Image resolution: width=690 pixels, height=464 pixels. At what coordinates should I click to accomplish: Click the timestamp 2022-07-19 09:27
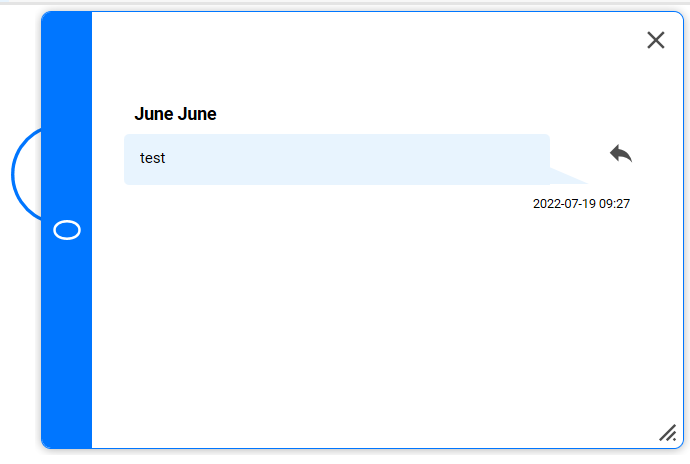click(581, 203)
